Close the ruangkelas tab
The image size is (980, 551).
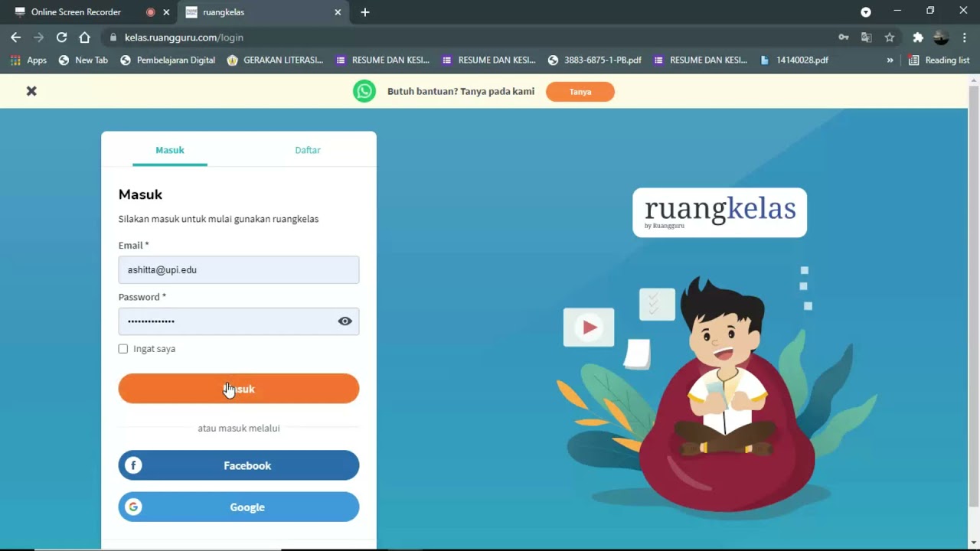pyautogui.click(x=338, y=12)
